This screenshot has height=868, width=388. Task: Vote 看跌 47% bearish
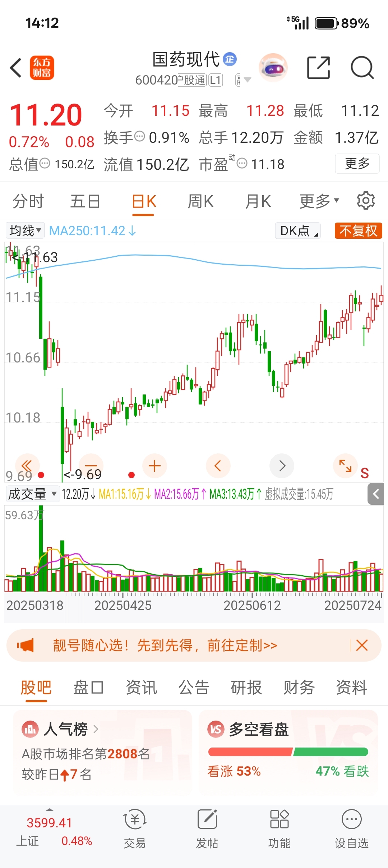342,771
